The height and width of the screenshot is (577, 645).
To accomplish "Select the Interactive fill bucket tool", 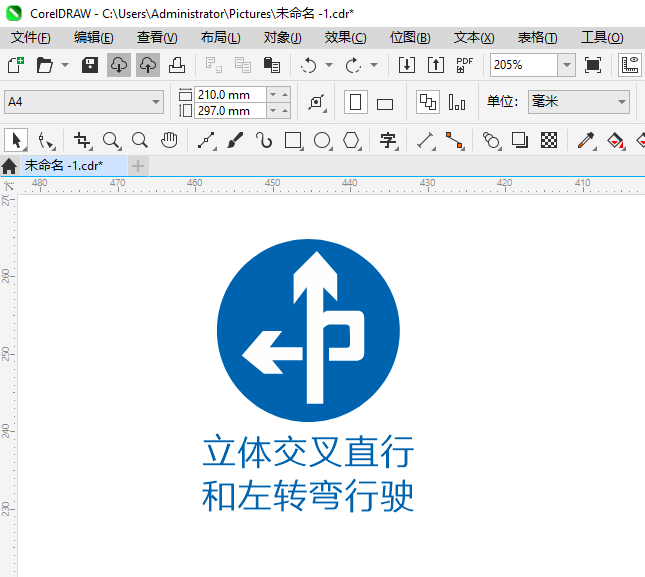I will tap(615, 141).
